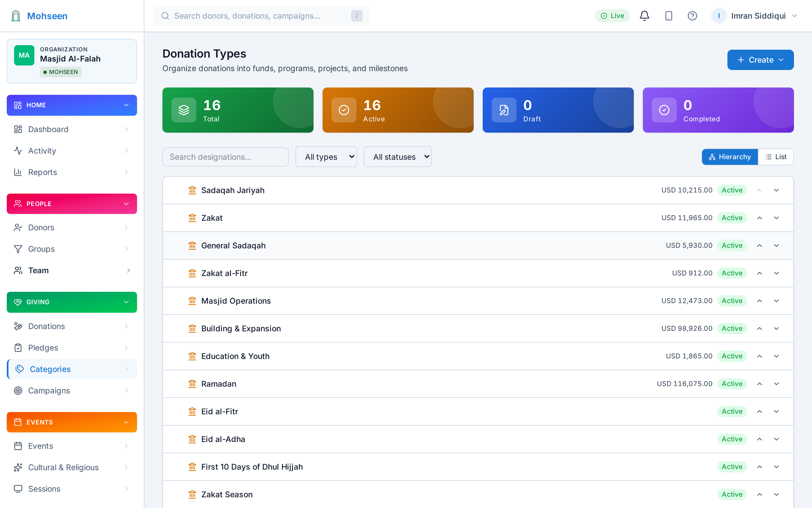The image size is (812, 508).
Task: Click the Active check icon on orange card
Action: [x=344, y=110]
